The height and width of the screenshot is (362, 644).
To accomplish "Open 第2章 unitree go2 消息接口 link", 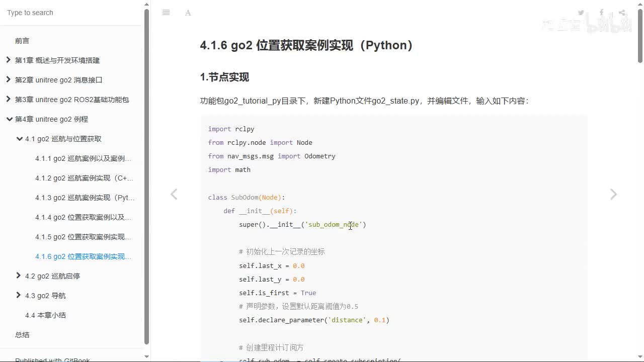I will coord(59,80).
